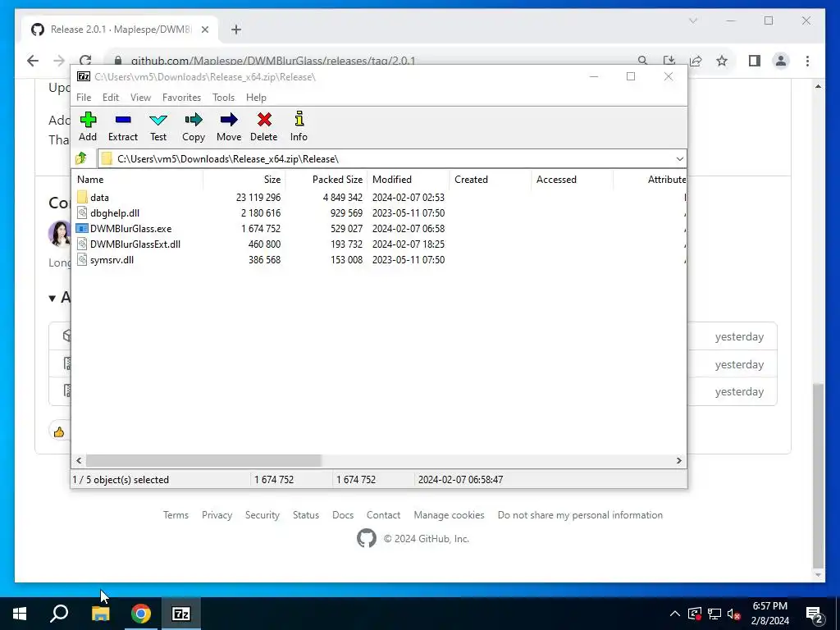The height and width of the screenshot is (630, 840).
Task: Click the Copy toolbar icon
Action: coord(194,126)
